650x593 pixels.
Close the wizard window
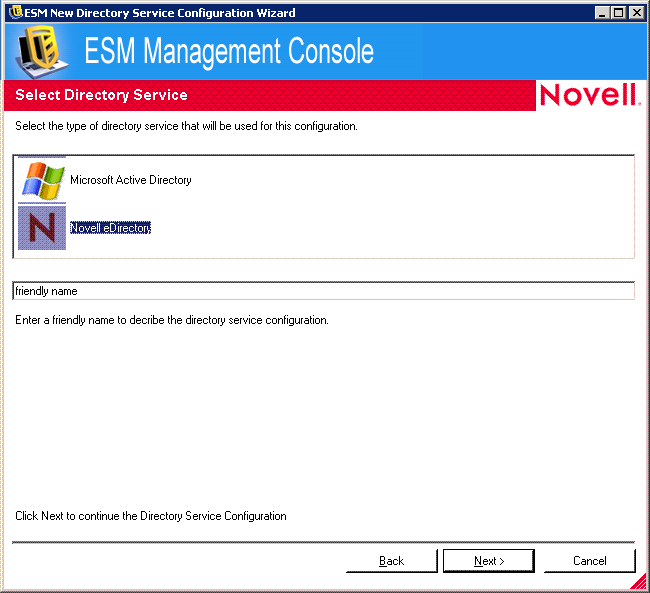click(x=636, y=13)
